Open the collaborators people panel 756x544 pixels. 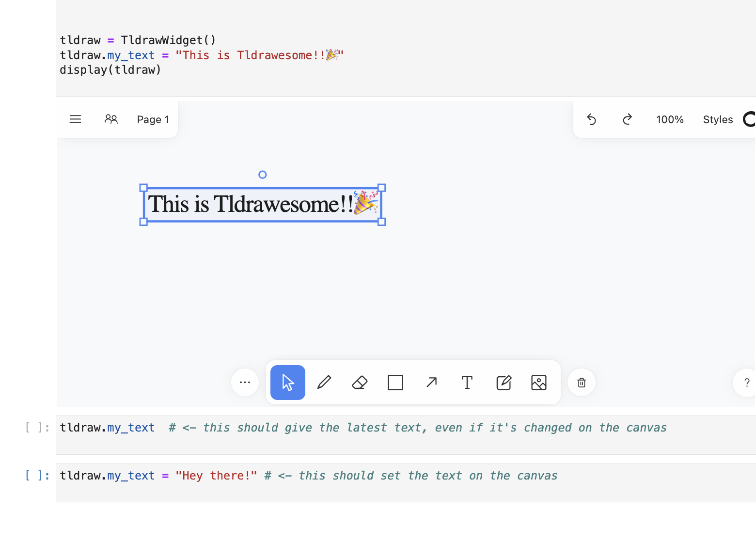pos(111,119)
